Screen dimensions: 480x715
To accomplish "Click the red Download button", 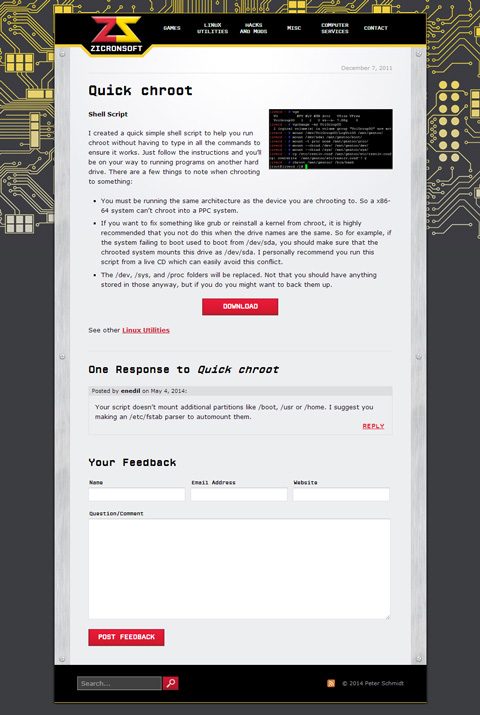I will coord(240,306).
